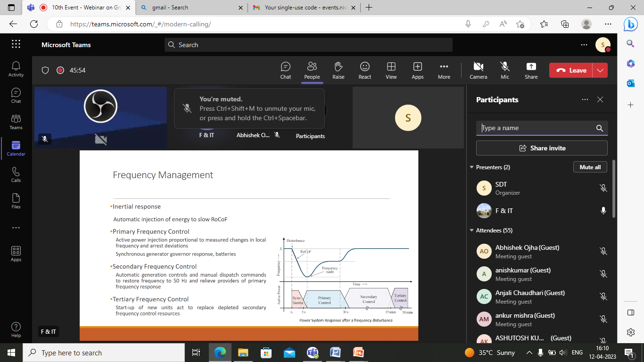Expand the Leave button dropdown arrow

[600, 70]
